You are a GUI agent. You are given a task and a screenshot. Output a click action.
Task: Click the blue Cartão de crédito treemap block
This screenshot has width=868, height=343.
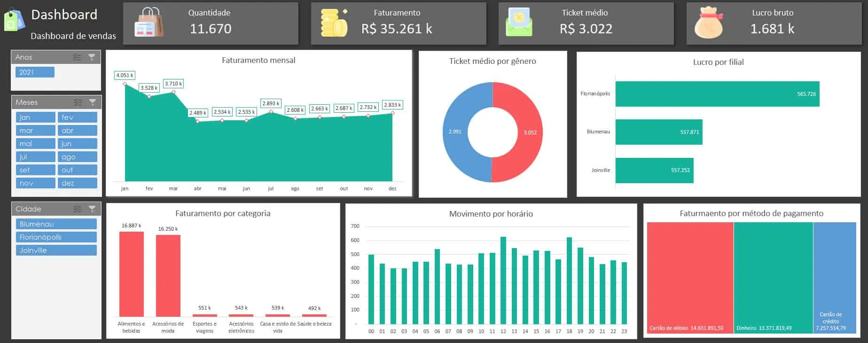835,277
